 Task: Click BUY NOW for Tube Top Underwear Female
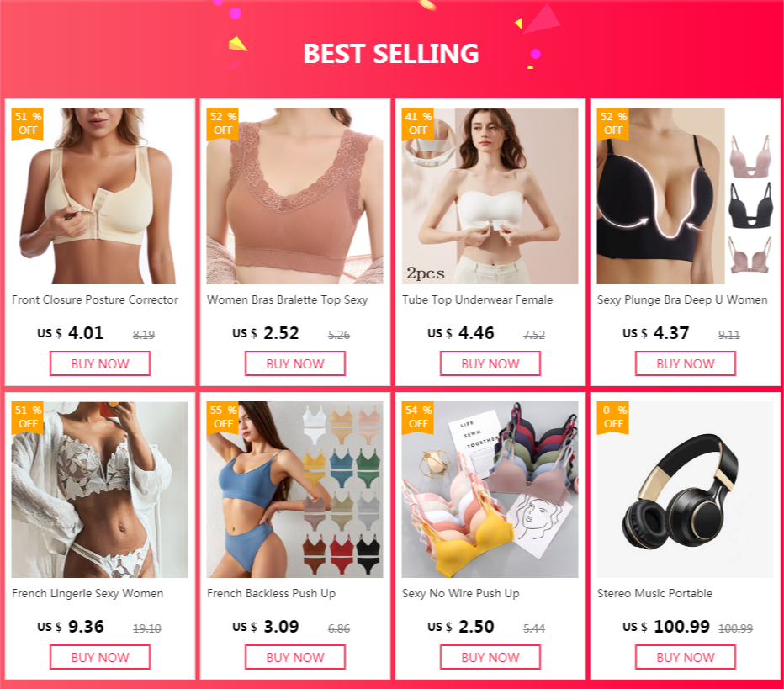[x=490, y=363]
